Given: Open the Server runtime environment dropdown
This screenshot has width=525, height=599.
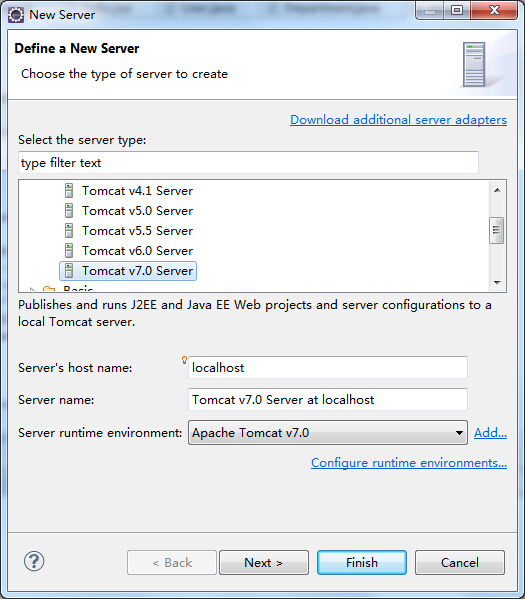Looking at the screenshot, I should (328, 432).
